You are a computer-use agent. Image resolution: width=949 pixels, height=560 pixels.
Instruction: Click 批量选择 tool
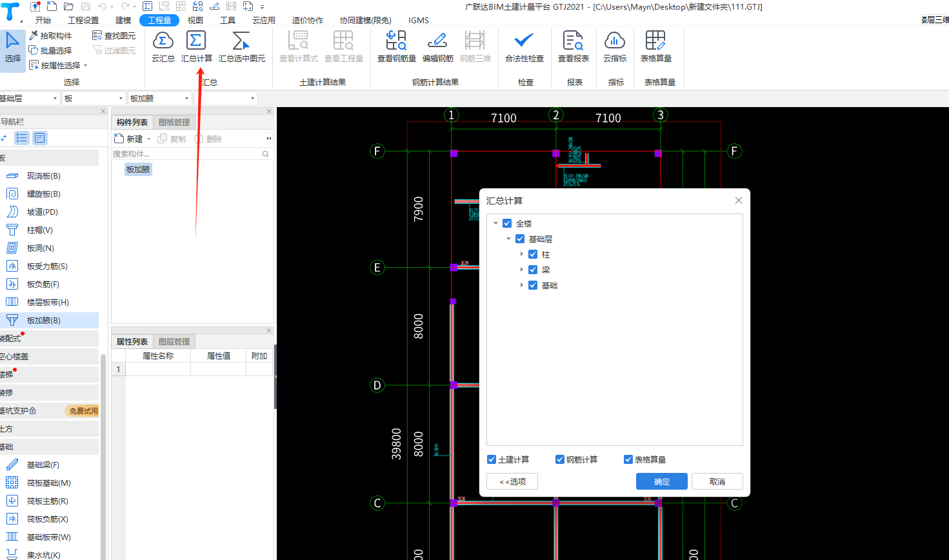(50, 50)
